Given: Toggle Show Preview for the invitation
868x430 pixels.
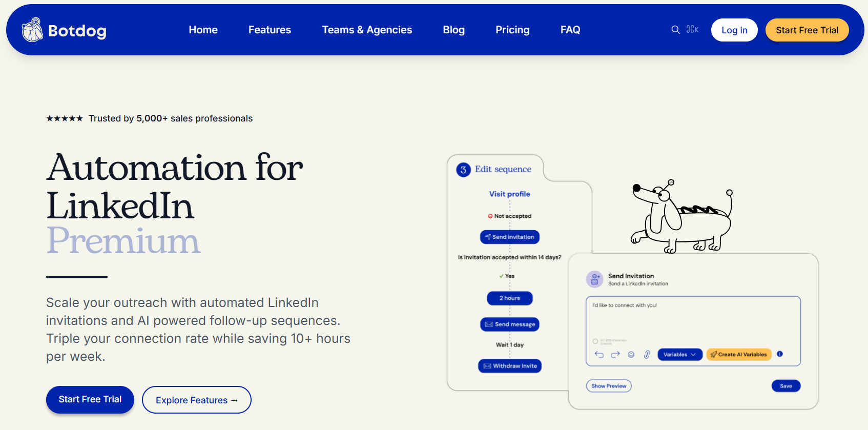Looking at the screenshot, I should point(609,386).
